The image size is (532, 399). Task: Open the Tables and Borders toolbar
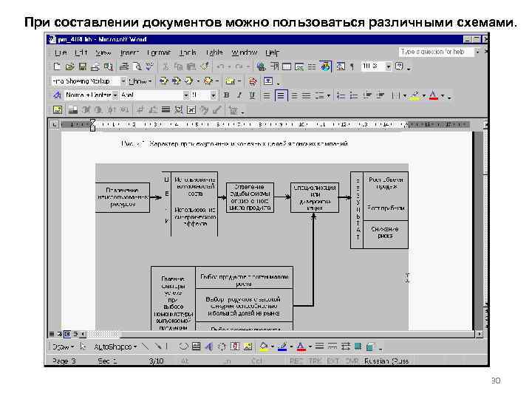point(274,66)
